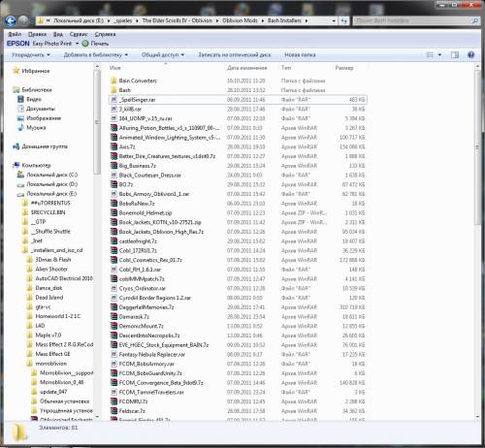
Task: Select the Video library icon
Action: [20, 99]
